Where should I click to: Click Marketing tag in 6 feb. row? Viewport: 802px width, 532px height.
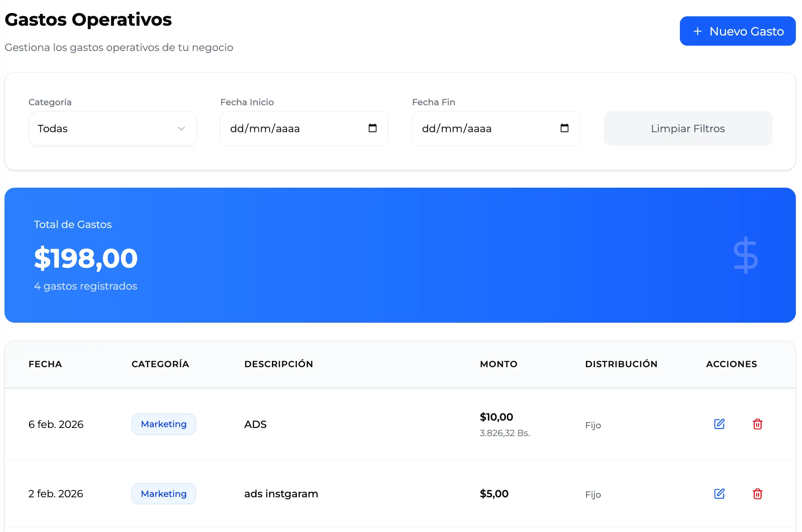tap(163, 424)
